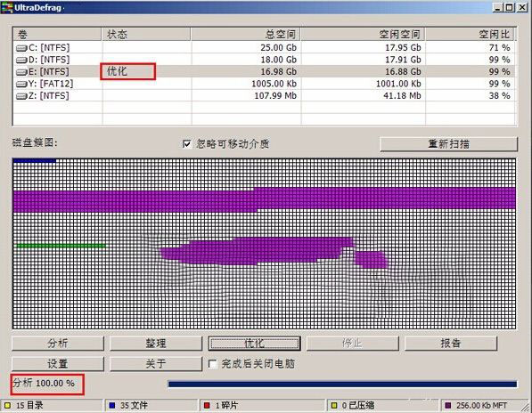Click the green segment in the cluster map
Viewport: 532px width, 413px height.
click(x=61, y=246)
